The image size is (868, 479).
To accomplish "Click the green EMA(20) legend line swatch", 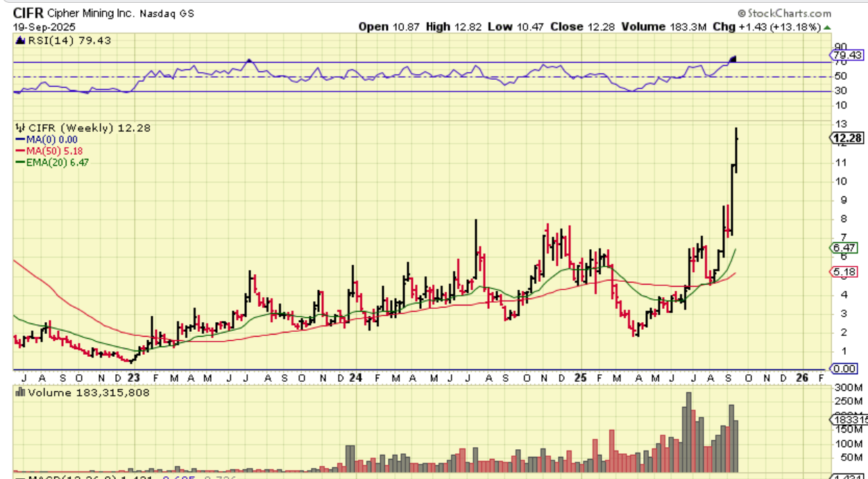I will point(19,162).
